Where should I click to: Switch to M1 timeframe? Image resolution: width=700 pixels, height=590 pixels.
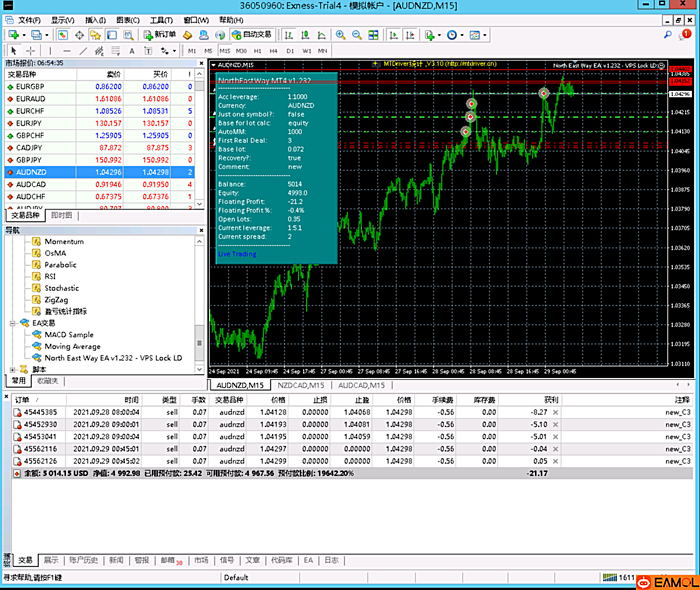192,51
